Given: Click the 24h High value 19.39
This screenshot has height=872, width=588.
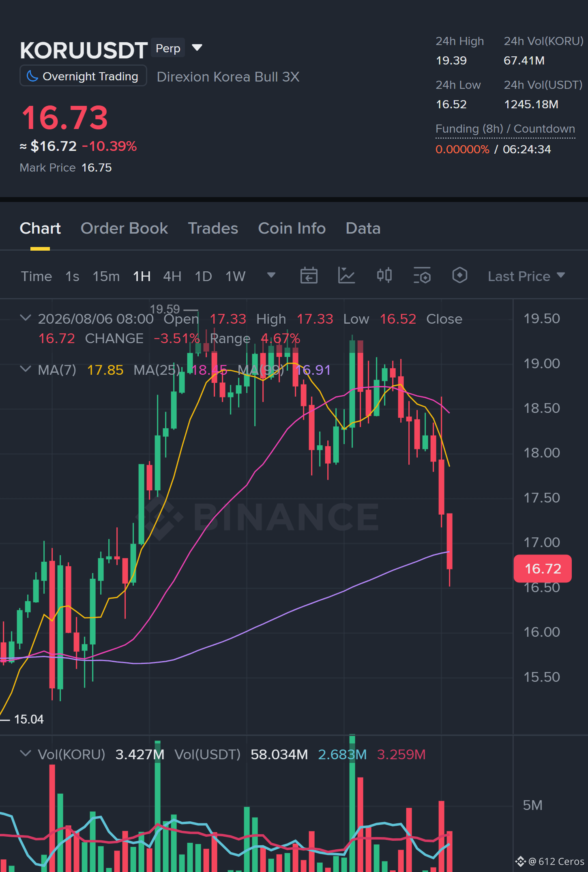Looking at the screenshot, I should 451,60.
